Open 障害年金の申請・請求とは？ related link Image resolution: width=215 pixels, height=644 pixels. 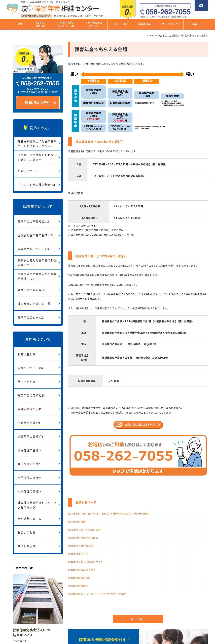click(109, 514)
